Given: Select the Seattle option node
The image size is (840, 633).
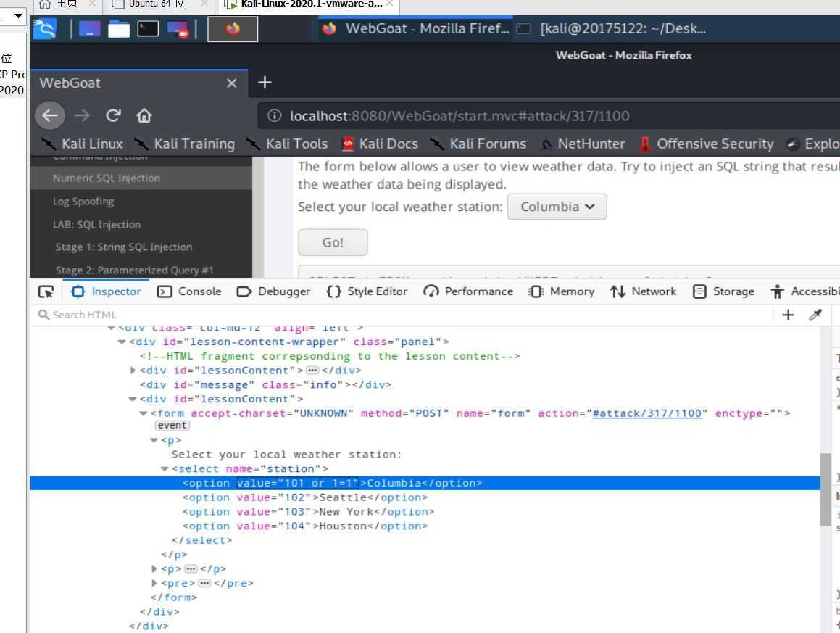Looking at the screenshot, I should point(305,497).
